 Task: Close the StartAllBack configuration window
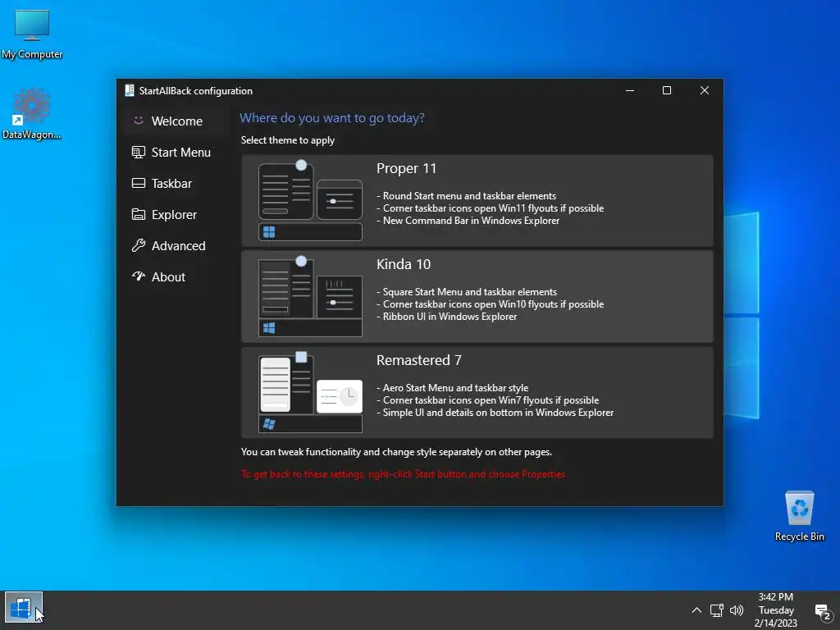coord(705,90)
